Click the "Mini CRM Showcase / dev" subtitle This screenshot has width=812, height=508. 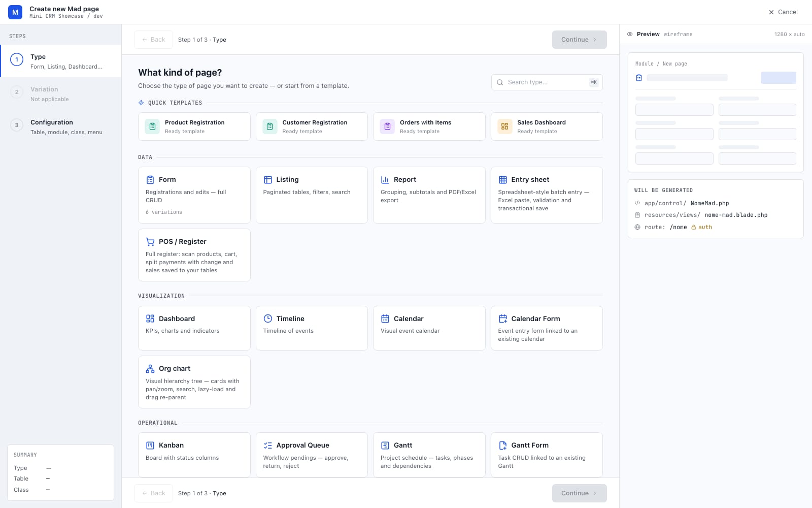click(66, 16)
